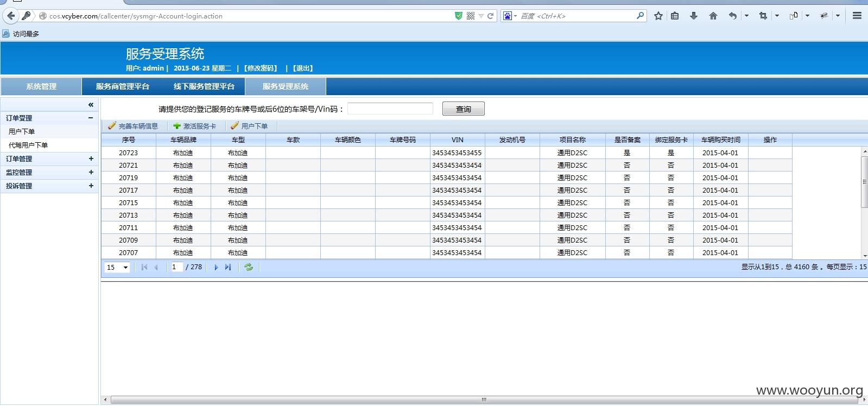Click the Baidu search input field
Image resolution: width=868 pixels, height=406 pixels.
[x=577, y=16]
